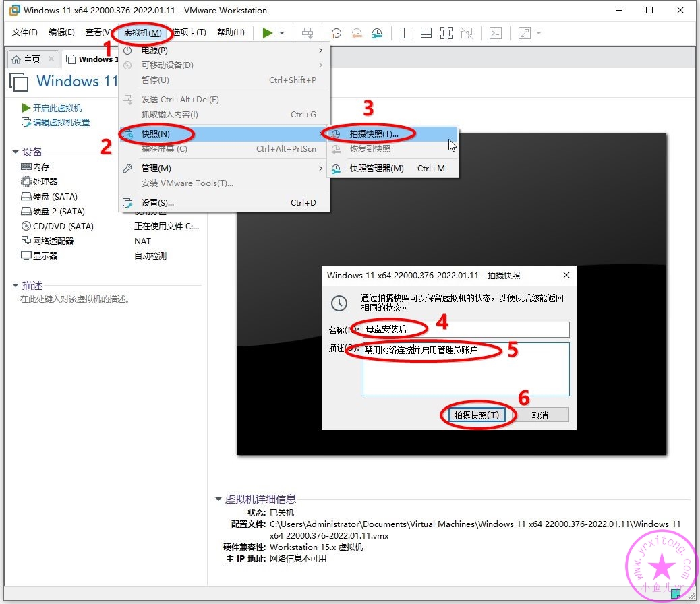The width and height of the screenshot is (700, 604).
Task: Collapse the 描述 section
Action: (x=16, y=285)
